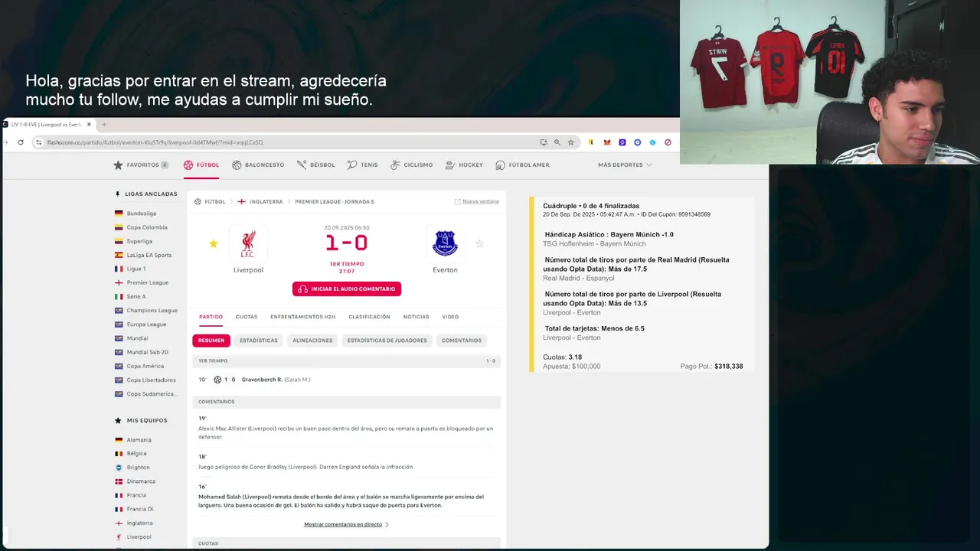Viewport: 980px width, 551px height.
Task: Toggle Everton favorite star
Action: (480, 244)
